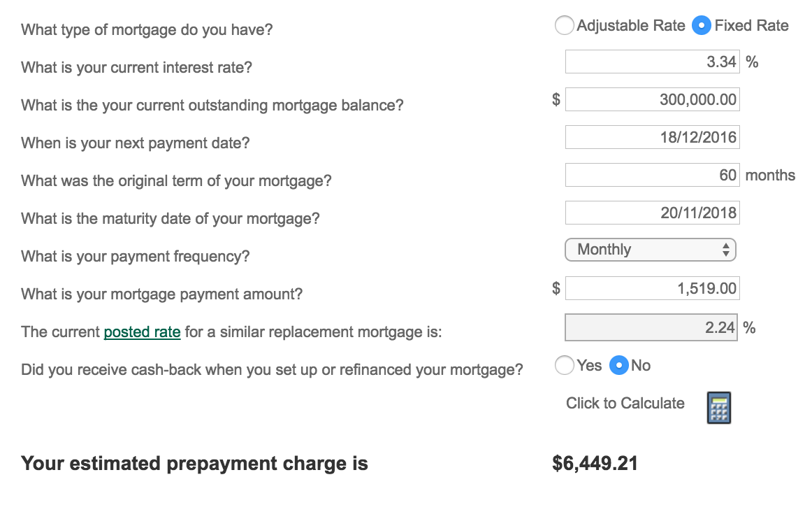Click the Adjustable Rate label text

631,25
